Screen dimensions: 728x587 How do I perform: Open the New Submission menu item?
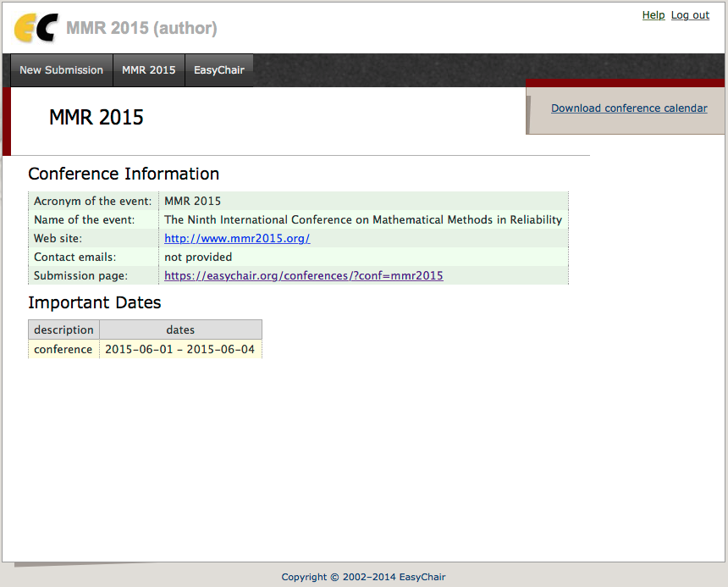pos(61,70)
